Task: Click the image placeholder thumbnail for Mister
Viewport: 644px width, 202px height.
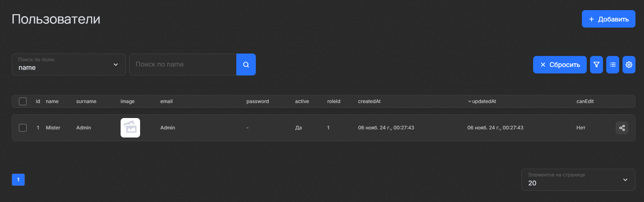Action: (x=130, y=128)
